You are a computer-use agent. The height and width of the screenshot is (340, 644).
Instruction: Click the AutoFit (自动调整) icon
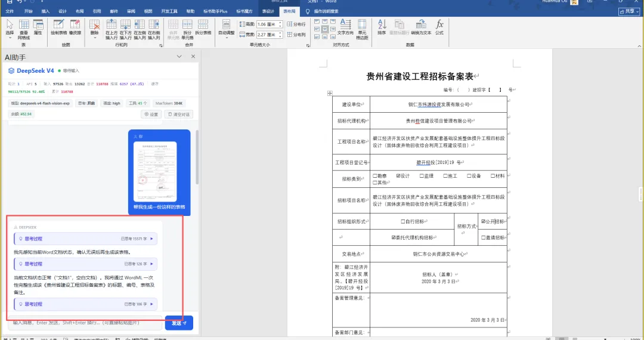point(227,24)
